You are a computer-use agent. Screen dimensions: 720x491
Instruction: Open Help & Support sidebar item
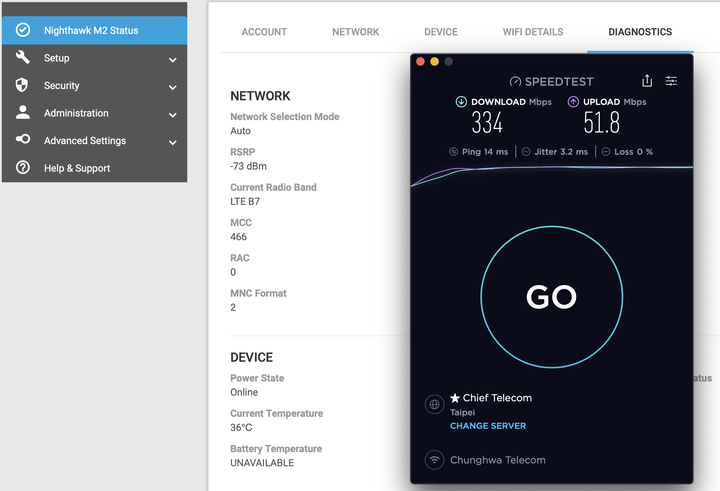coord(95,168)
